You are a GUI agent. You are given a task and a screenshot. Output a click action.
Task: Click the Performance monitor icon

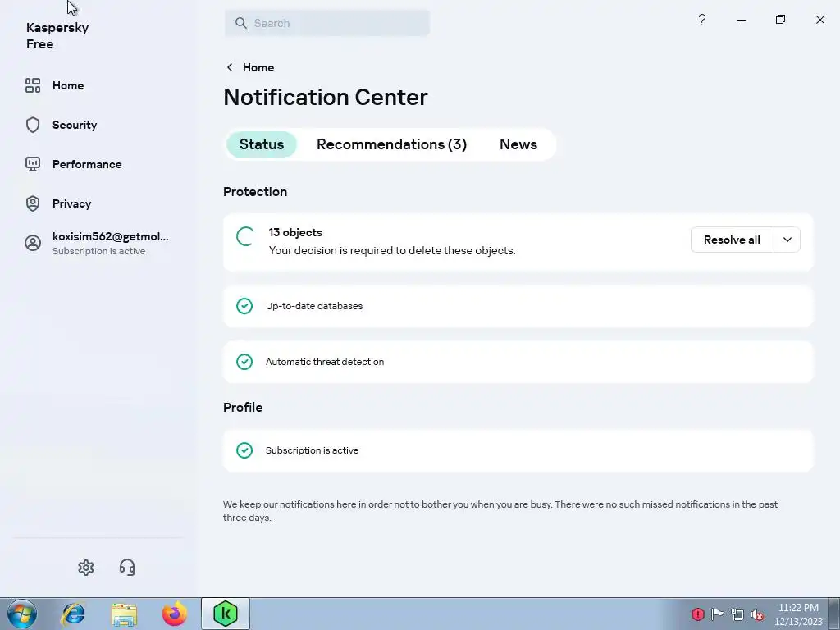(33, 164)
